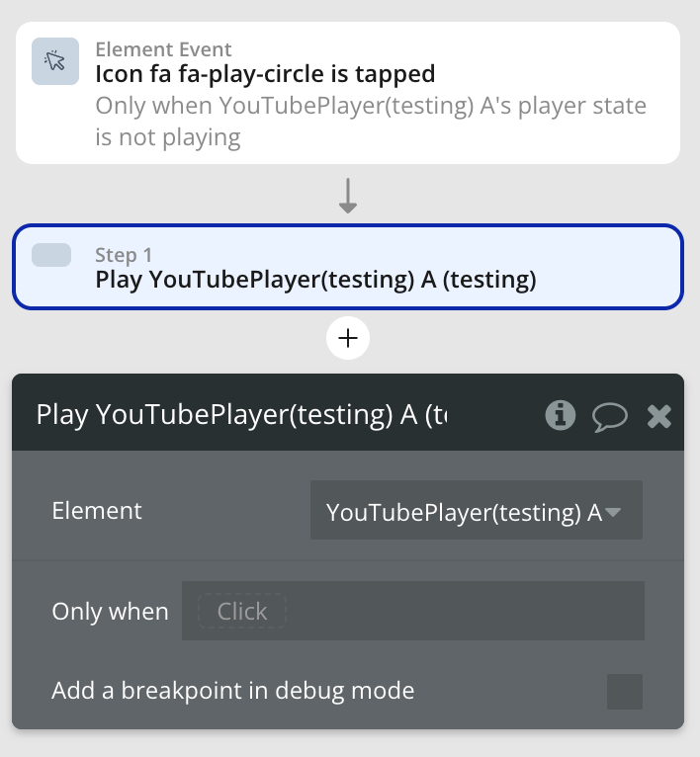Click the caret arrow on the Element selector
This screenshot has height=757, width=700.
(x=613, y=511)
